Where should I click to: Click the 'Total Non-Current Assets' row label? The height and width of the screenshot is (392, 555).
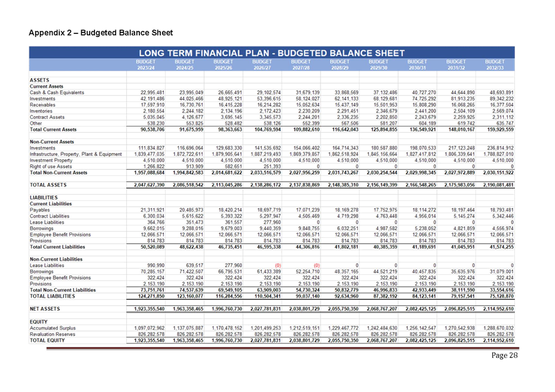[59, 173]
